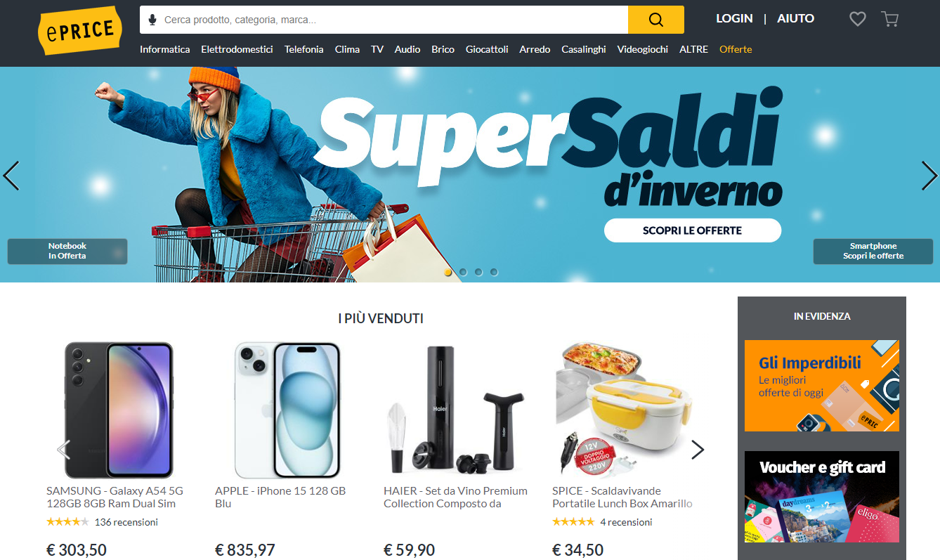Click the ePRICE logo
The height and width of the screenshot is (560, 940).
point(80,30)
